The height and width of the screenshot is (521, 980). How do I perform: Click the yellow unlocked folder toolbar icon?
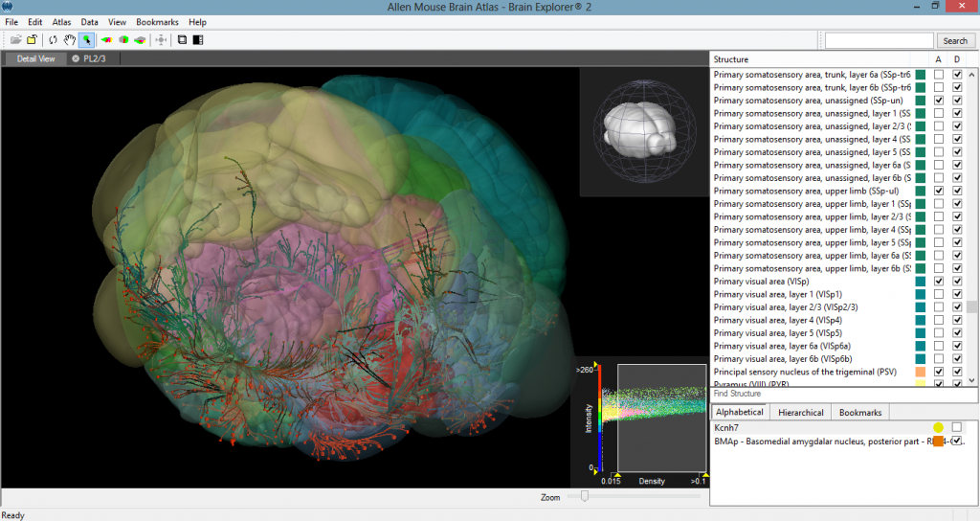pos(32,40)
